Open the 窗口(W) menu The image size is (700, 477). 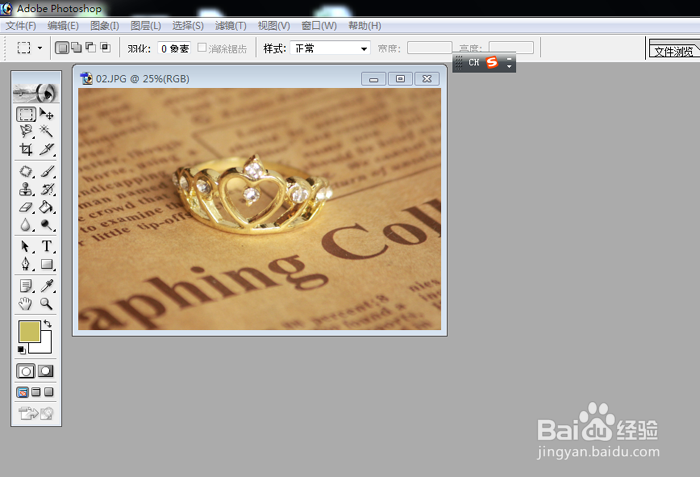[319, 26]
